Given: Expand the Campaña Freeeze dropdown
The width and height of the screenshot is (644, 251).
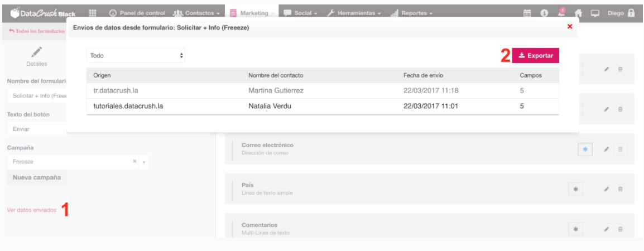Looking at the screenshot, I should [x=144, y=162].
